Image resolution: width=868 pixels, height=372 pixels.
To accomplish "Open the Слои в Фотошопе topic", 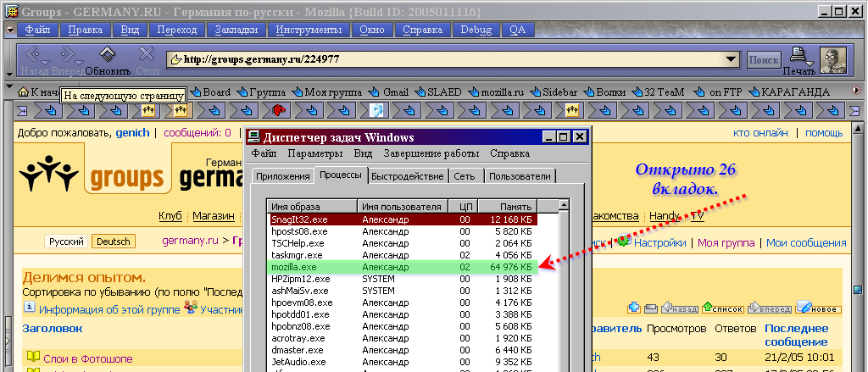I will [88, 358].
